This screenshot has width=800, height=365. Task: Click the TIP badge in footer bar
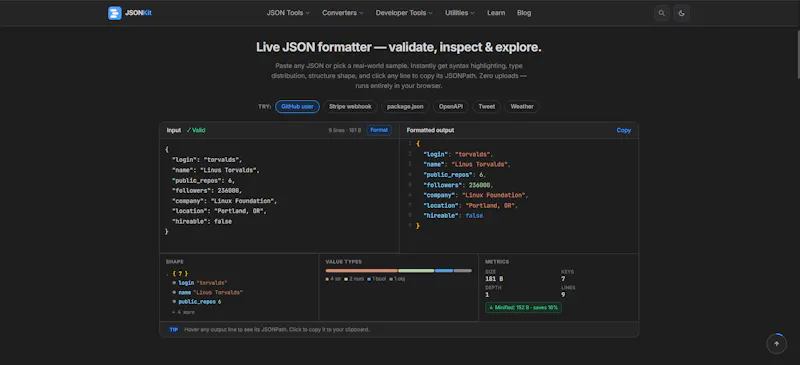[x=173, y=330]
